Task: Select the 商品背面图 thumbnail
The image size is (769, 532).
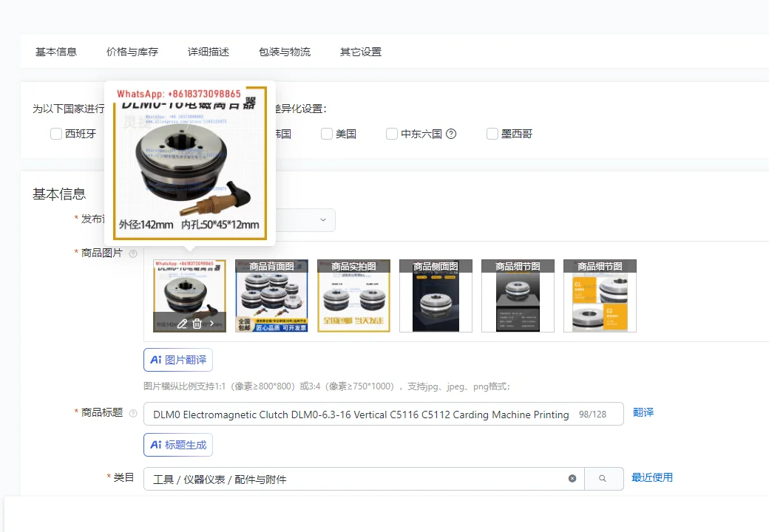Action: point(271,296)
